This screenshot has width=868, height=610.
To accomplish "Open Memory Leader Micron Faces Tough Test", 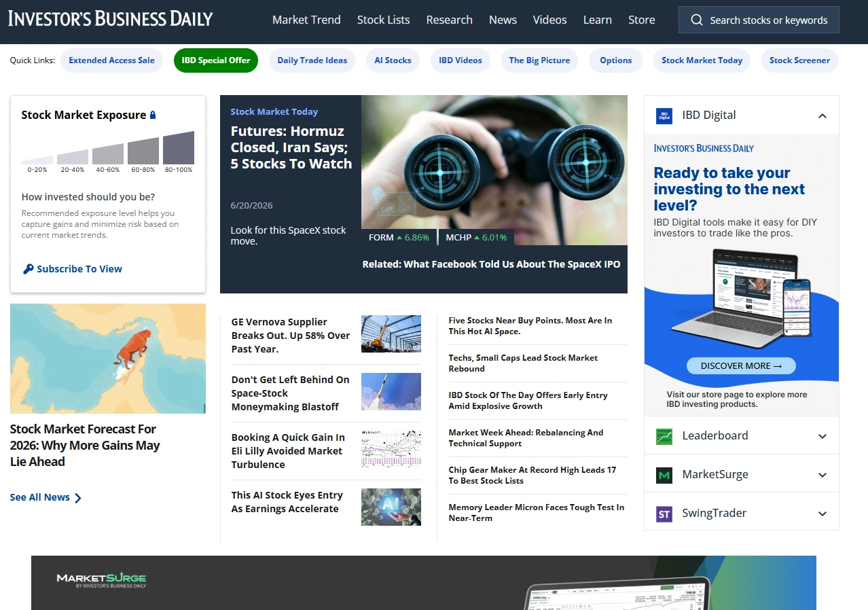I will (537, 513).
